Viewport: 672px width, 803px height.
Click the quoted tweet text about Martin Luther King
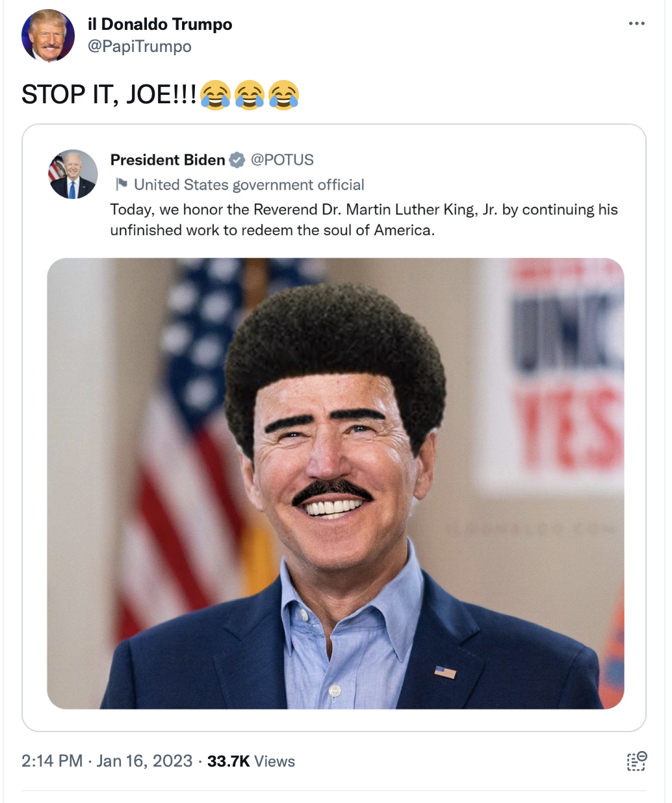(364, 220)
